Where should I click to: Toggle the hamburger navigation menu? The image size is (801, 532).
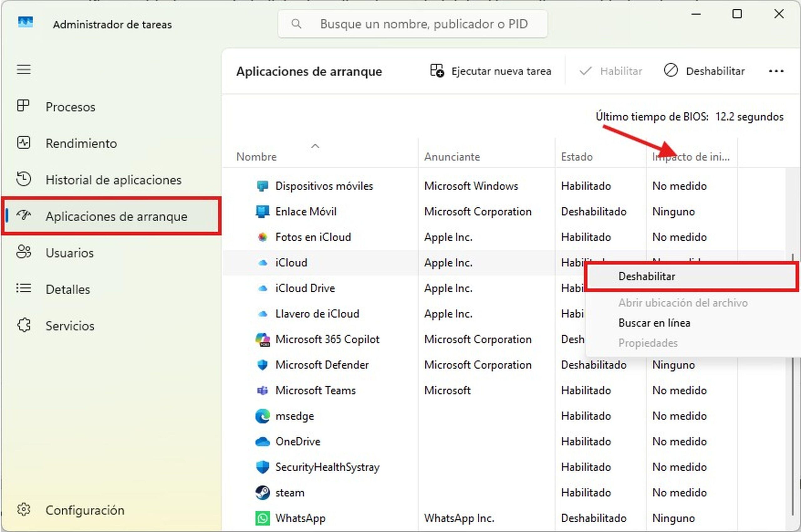[24, 69]
